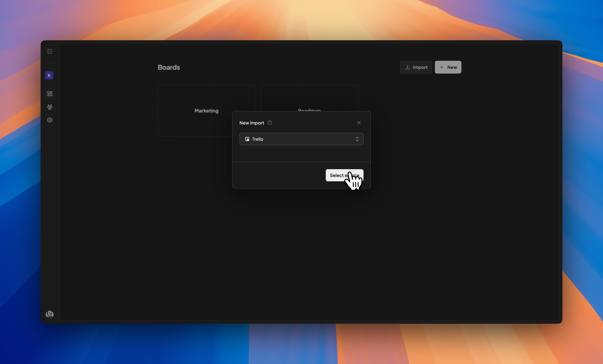Click the download arrow icon on Import

407,67
